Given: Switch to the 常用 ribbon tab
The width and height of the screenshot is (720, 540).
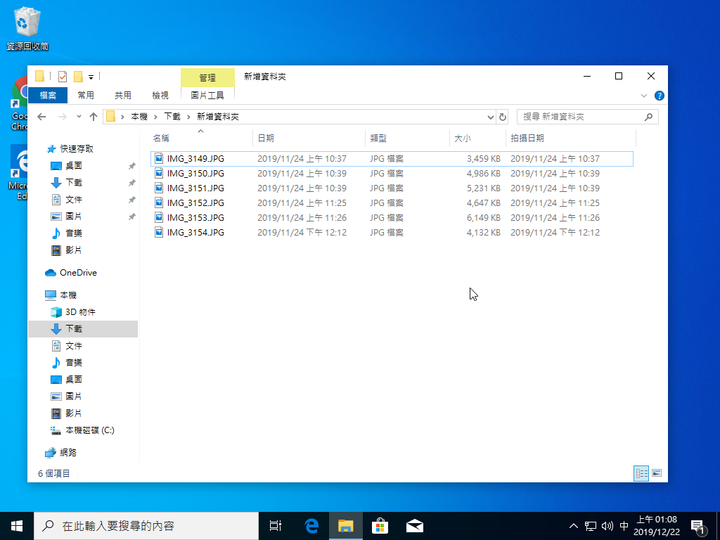Looking at the screenshot, I should pyautogui.click(x=85, y=95).
